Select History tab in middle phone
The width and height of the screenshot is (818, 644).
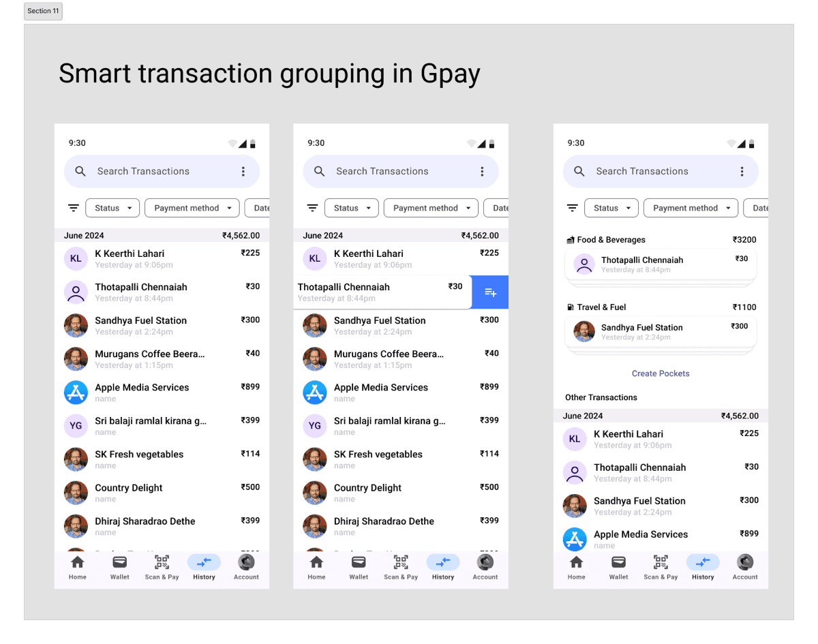443,567
